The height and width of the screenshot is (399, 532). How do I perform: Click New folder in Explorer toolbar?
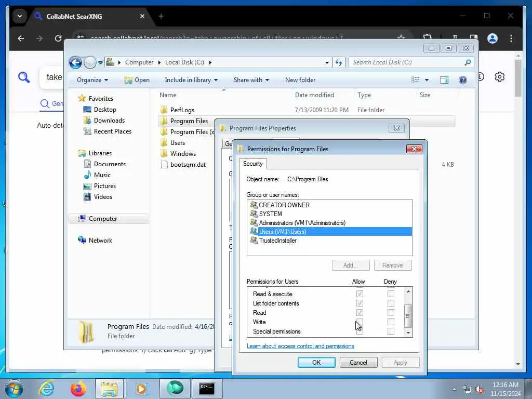pos(300,80)
